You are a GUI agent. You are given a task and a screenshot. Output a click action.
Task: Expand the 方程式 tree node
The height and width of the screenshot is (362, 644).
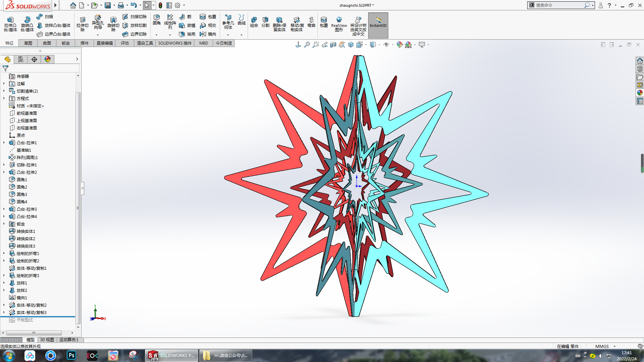4,98
